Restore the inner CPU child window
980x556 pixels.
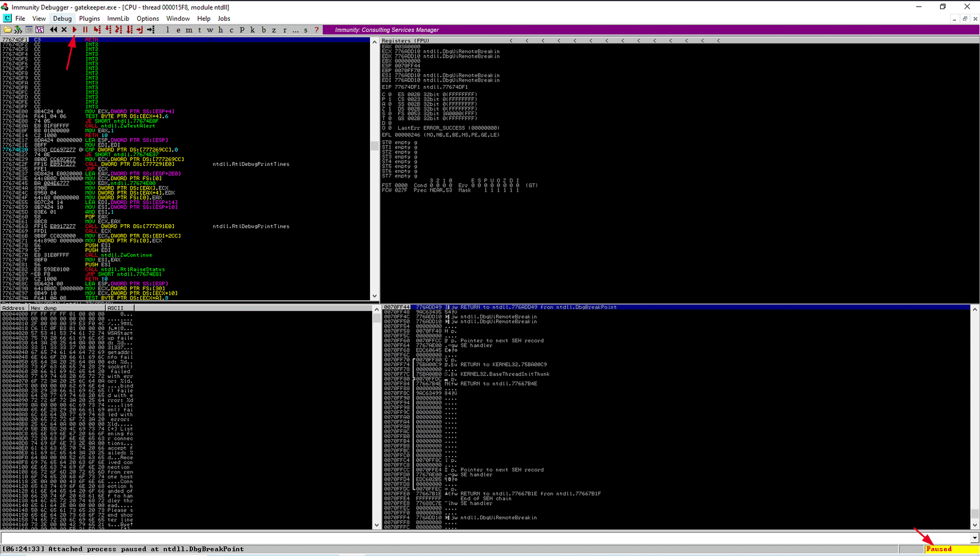click(965, 18)
